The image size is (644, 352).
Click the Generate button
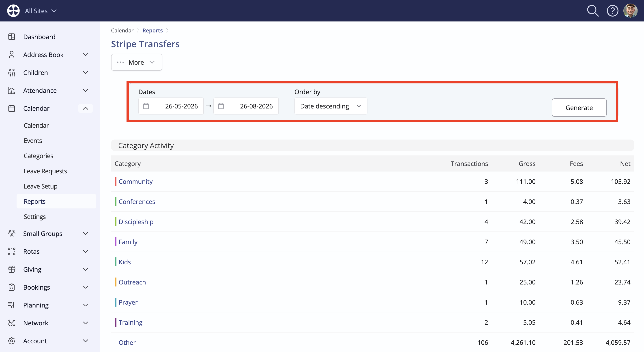579,108
